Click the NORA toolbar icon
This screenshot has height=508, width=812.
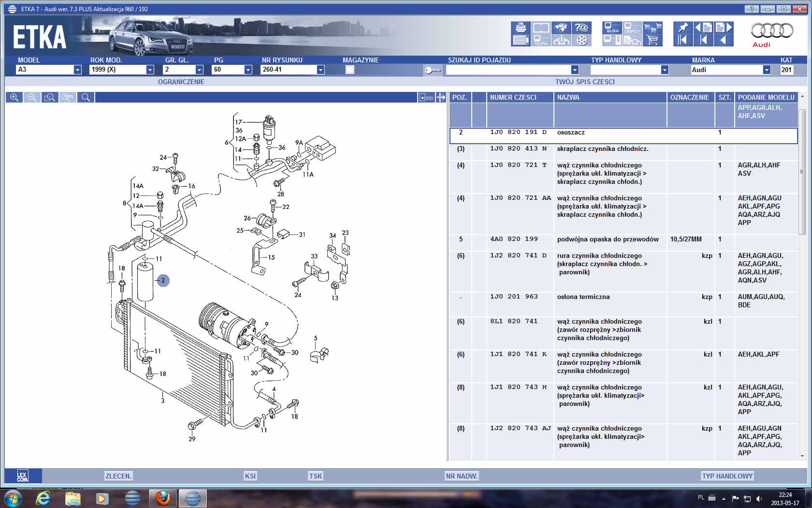(x=541, y=40)
